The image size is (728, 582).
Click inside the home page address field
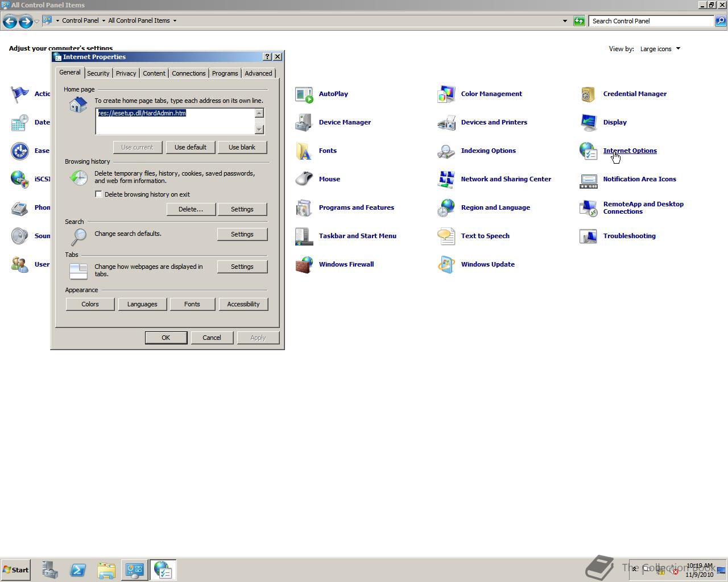pyautogui.click(x=175, y=121)
